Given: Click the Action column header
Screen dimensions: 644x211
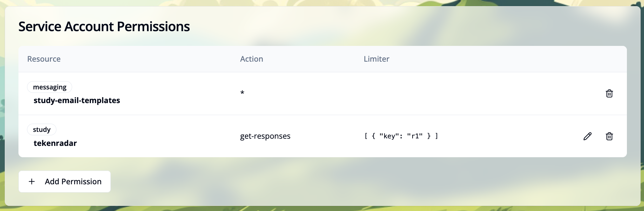Looking at the screenshot, I should pyautogui.click(x=252, y=59).
